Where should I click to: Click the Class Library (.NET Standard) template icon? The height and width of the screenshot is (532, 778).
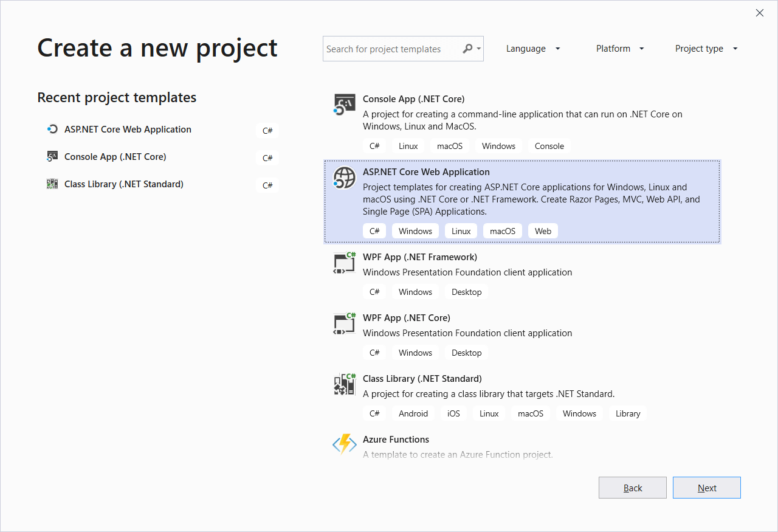pyautogui.click(x=345, y=384)
